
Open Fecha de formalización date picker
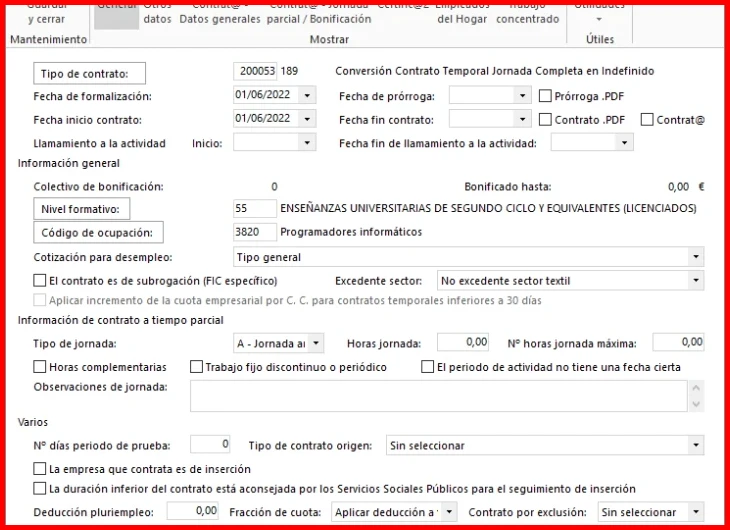coord(307,95)
